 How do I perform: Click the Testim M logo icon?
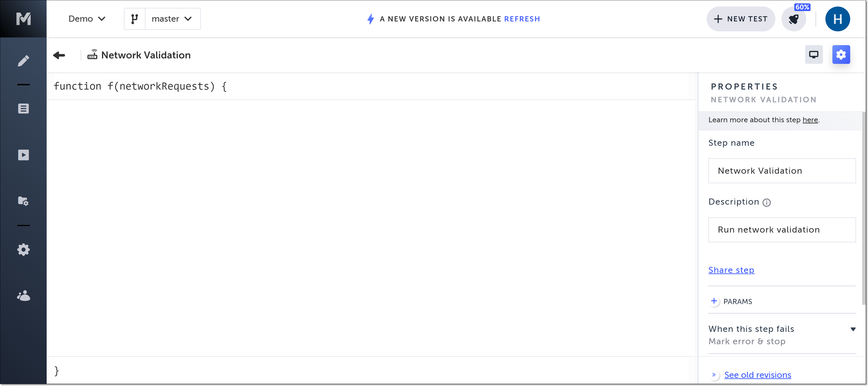coord(23,18)
